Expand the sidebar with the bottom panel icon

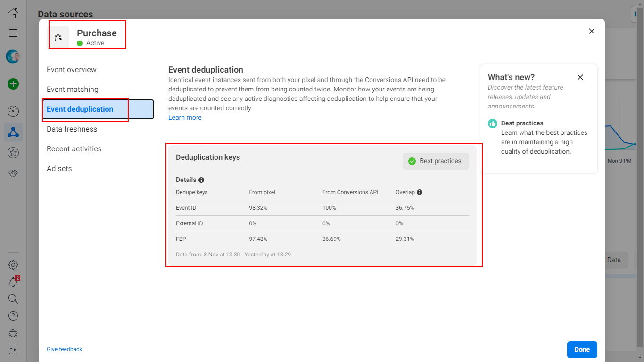click(13, 349)
